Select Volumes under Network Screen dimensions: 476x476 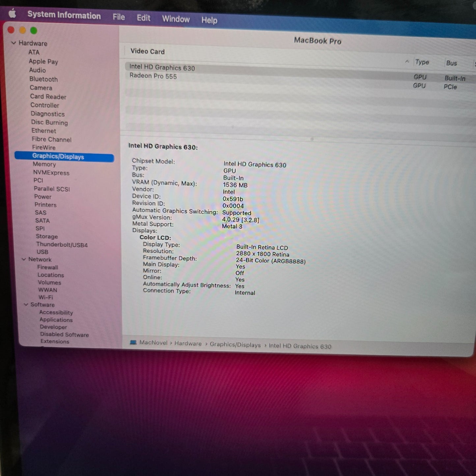(49, 283)
